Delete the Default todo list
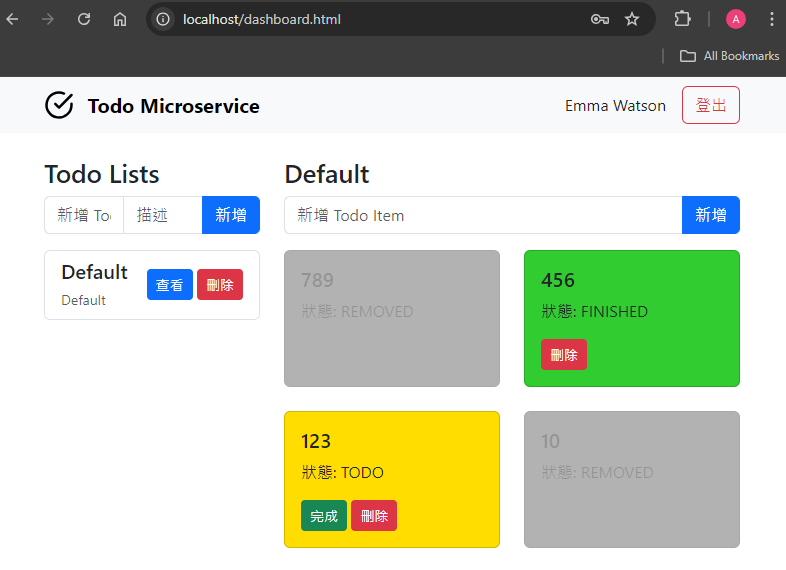The image size is (786, 570). tap(220, 285)
